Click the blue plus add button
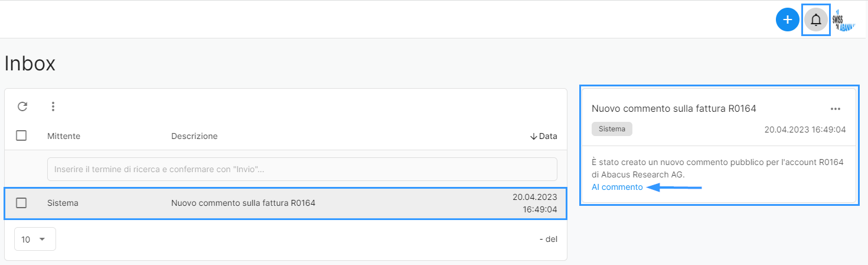868x265 pixels. coord(787,20)
